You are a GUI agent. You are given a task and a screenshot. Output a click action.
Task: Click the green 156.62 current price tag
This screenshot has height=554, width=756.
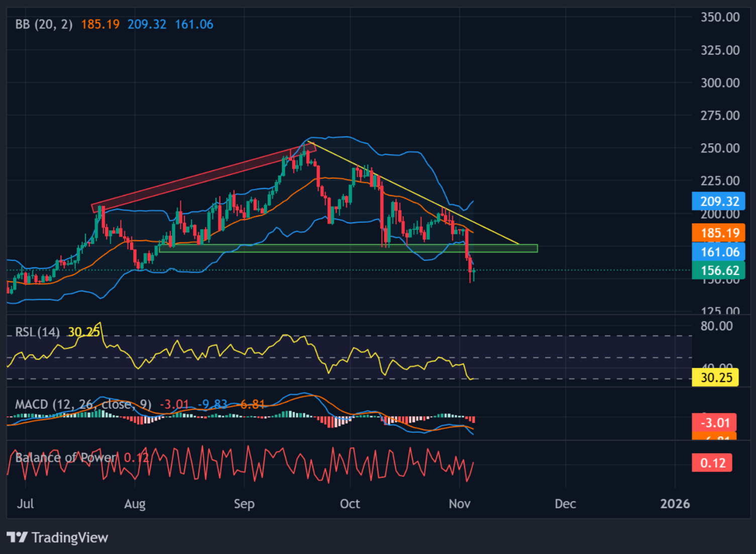click(718, 270)
